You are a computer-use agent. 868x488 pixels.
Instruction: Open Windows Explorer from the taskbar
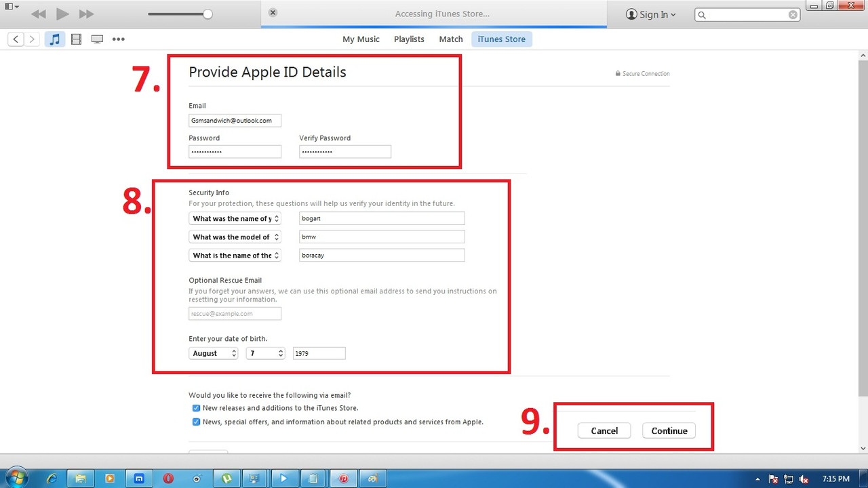point(81,478)
